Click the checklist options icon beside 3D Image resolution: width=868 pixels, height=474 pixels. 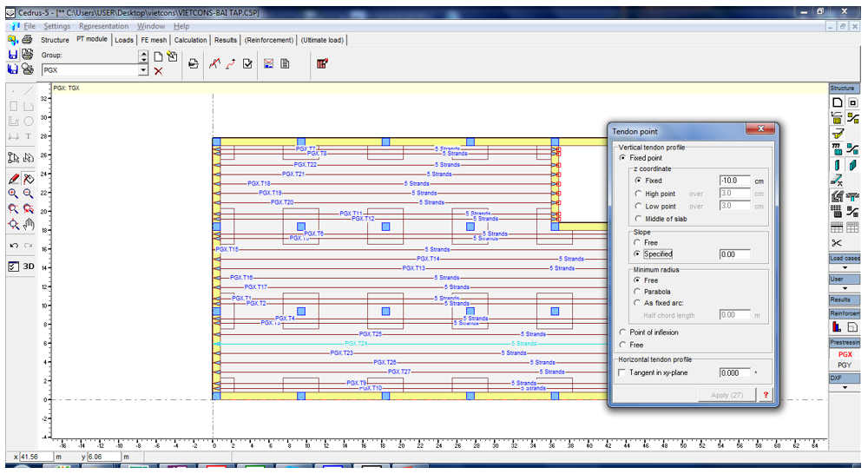tap(13, 267)
